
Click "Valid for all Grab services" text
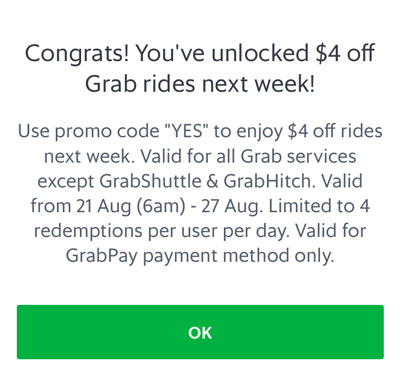pyautogui.click(x=248, y=156)
